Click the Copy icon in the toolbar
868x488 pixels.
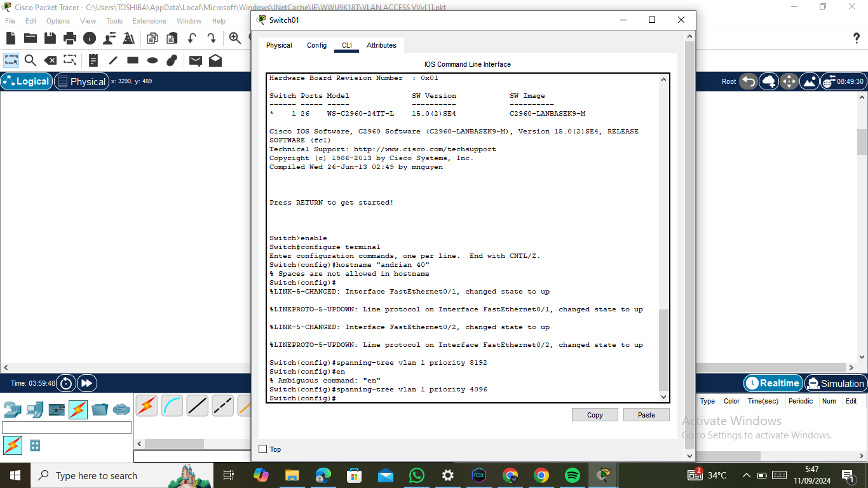(x=153, y=38)
